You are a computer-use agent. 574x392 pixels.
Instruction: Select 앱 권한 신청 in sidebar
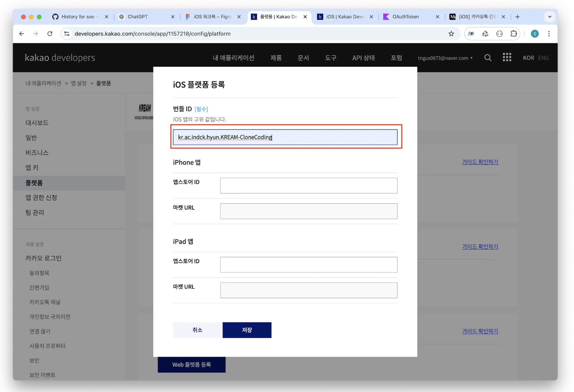tap(41, 198)
